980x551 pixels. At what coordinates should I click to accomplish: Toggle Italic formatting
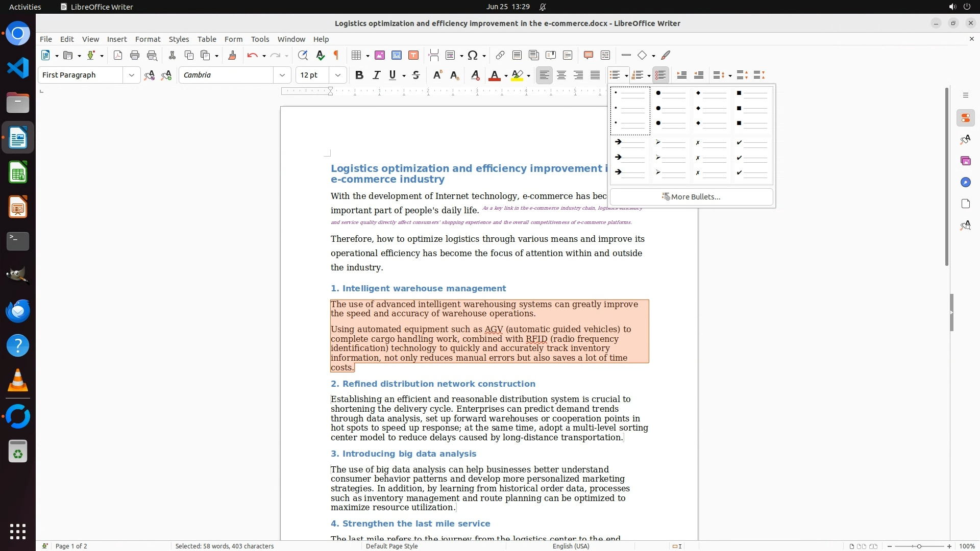(376, 75)
